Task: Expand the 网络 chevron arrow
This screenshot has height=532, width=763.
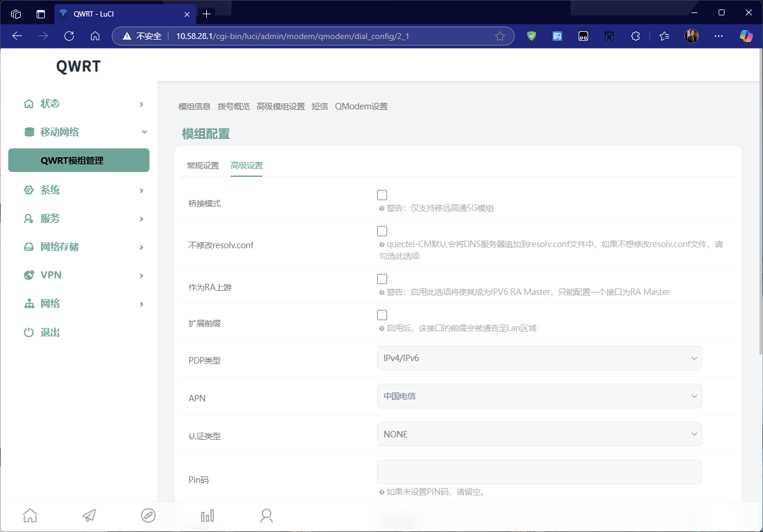Action: click(x=142, y=304)
